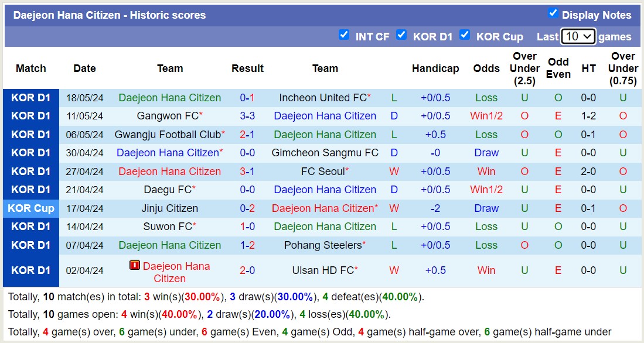
Task: Toggle the KOR Cup checkbox
Action: (465, 35)
